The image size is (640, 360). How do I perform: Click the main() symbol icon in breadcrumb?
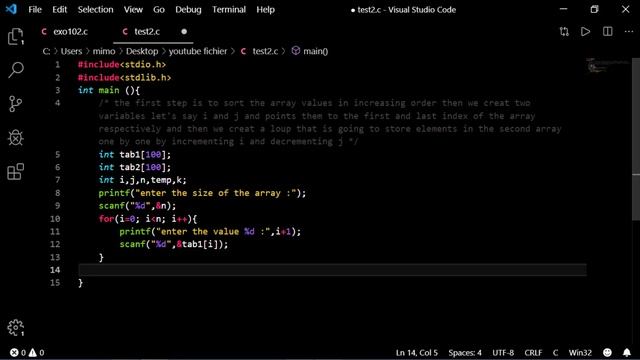pos(296,51)
